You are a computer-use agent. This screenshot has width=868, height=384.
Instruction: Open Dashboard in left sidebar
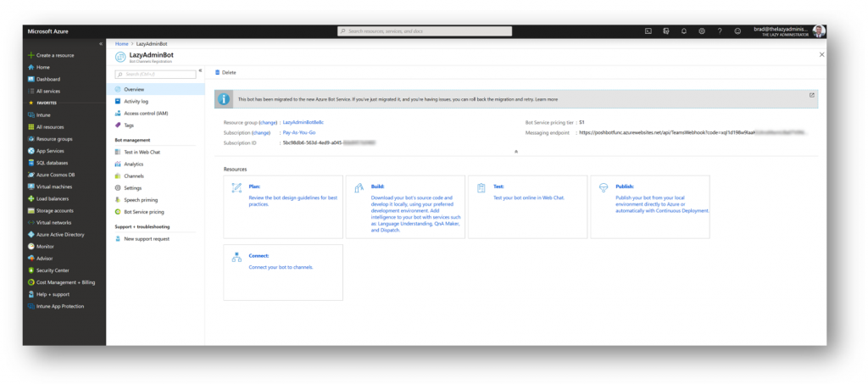[44, 79]
